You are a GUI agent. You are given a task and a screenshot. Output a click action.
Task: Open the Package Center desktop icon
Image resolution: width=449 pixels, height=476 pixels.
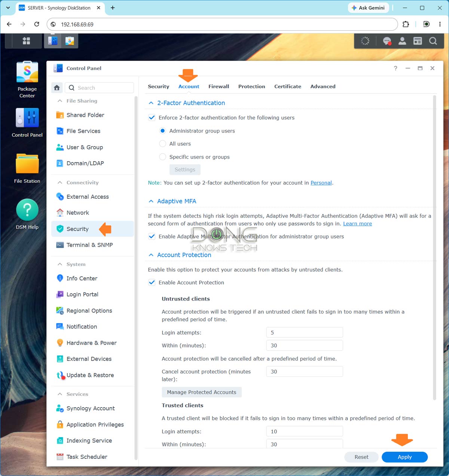coord(27,79)
